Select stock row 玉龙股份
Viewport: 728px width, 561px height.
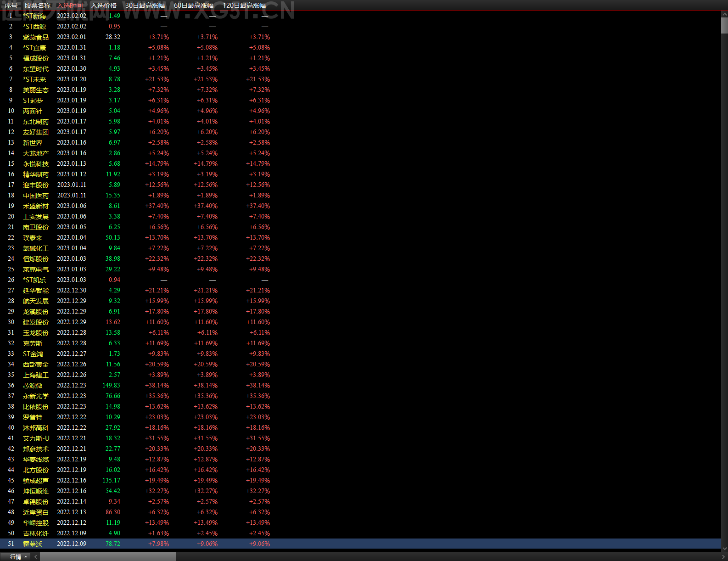point(360,332)
